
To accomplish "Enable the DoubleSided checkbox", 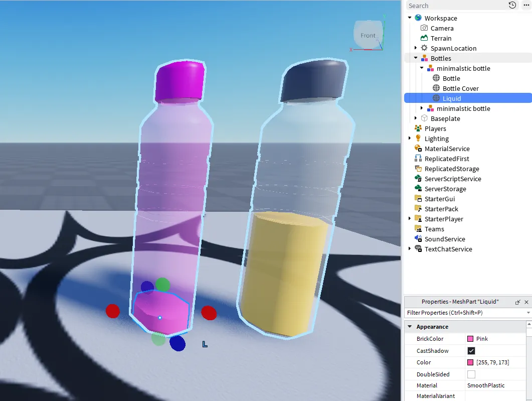I will pyautogui.click(x=471, y=374).
